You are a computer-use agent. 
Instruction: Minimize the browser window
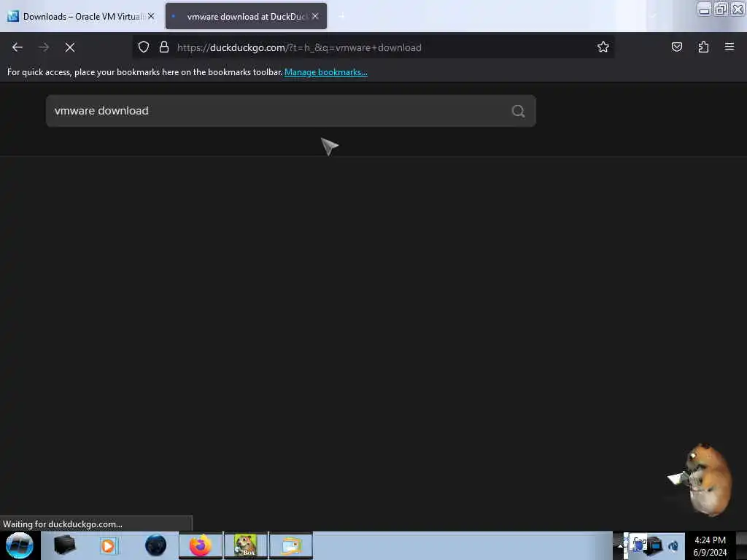tap(704, 9)
